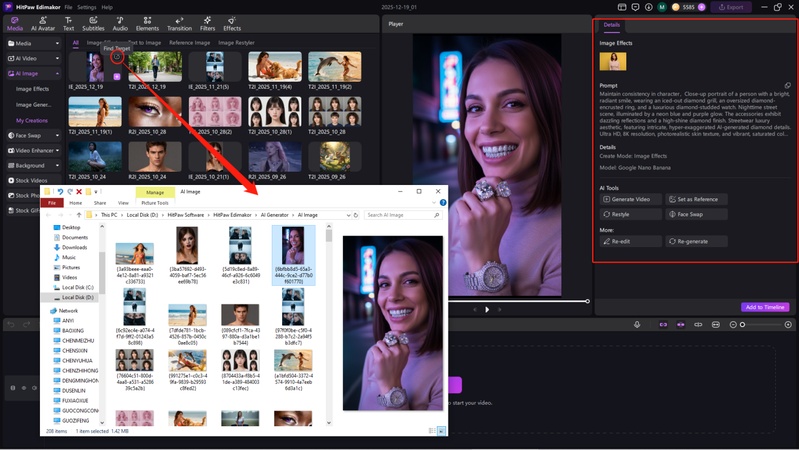Click the Re-generate button
The width and height of the screenshot is (799, 450).
pyautogui.click(x=695, y=241)
